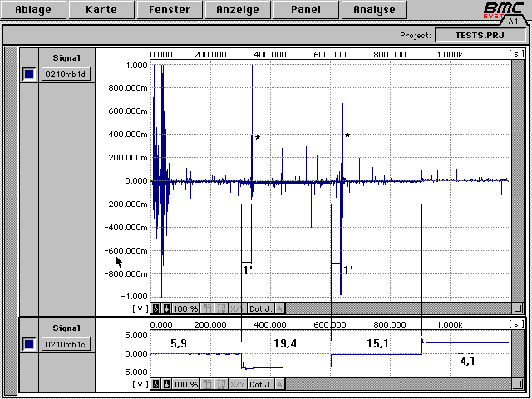532x399 pixels.
Task: Click the lower plot's first arrow icon
Action: tap(155, 385)
